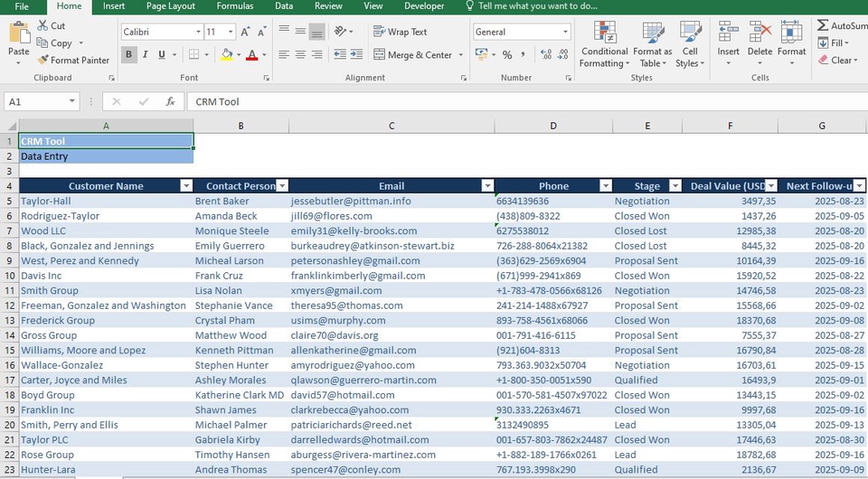
Task: Click the Insert Function fx icon
Action: (x=170, y=102)
